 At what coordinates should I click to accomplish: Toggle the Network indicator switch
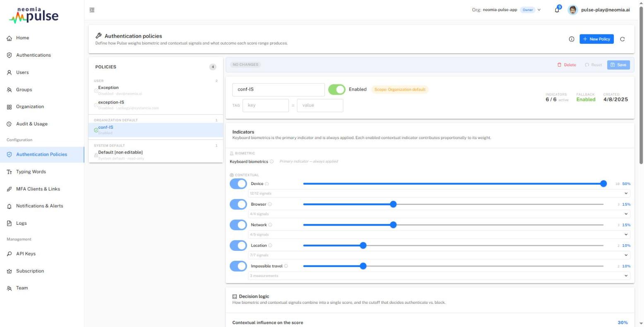point(238,225)
